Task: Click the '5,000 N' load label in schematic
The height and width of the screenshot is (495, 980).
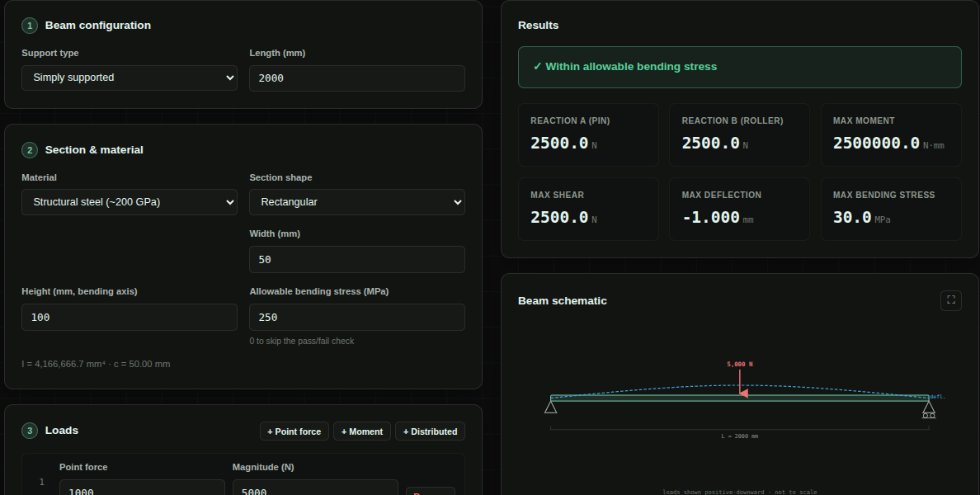Action: [x=740, y=364]
